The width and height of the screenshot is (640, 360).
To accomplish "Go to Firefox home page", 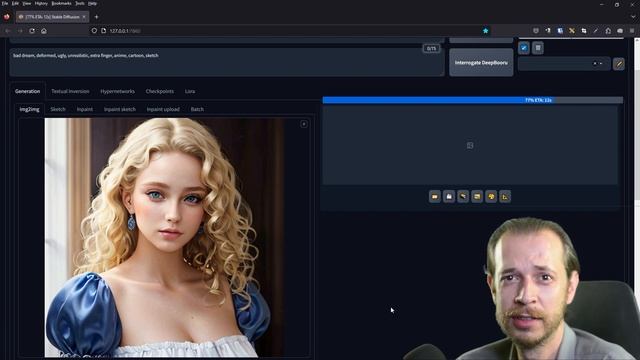I will pyautogui.click(x=44, y=31).
